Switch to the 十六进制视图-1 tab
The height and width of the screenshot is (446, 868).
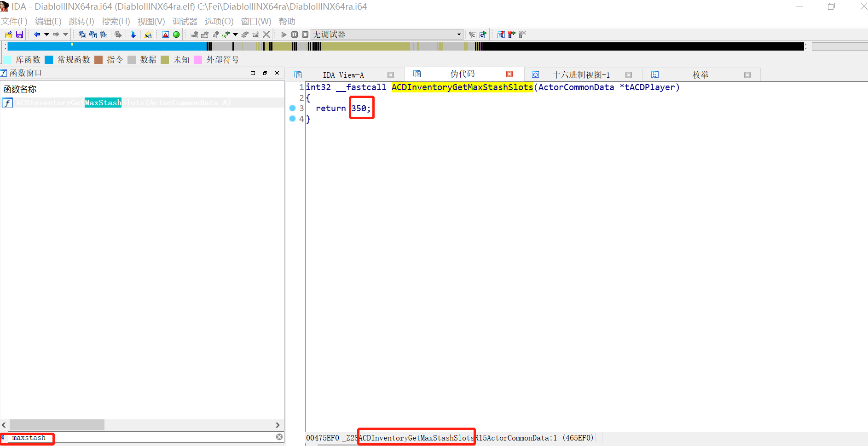pyautogui.click(x=581, y=75)
